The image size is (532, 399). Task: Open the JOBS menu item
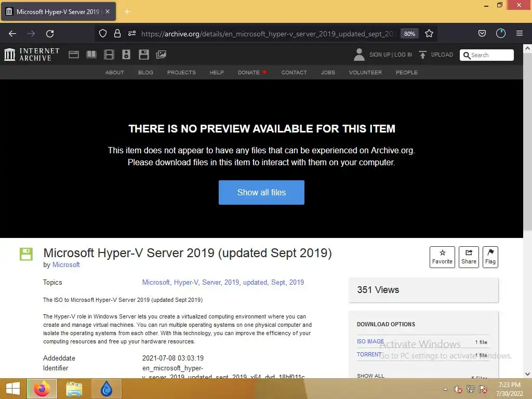click(x=328, y=73)
